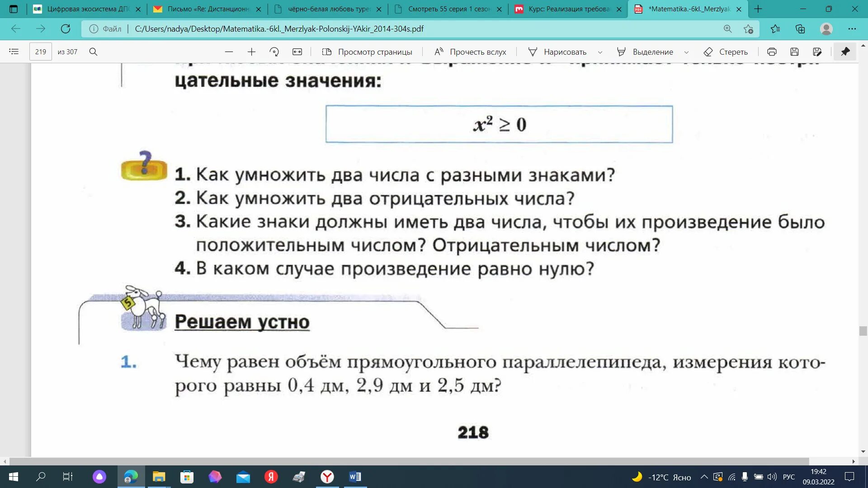Open Просмотр страницы options
The image size is (868, 488).
367,52
